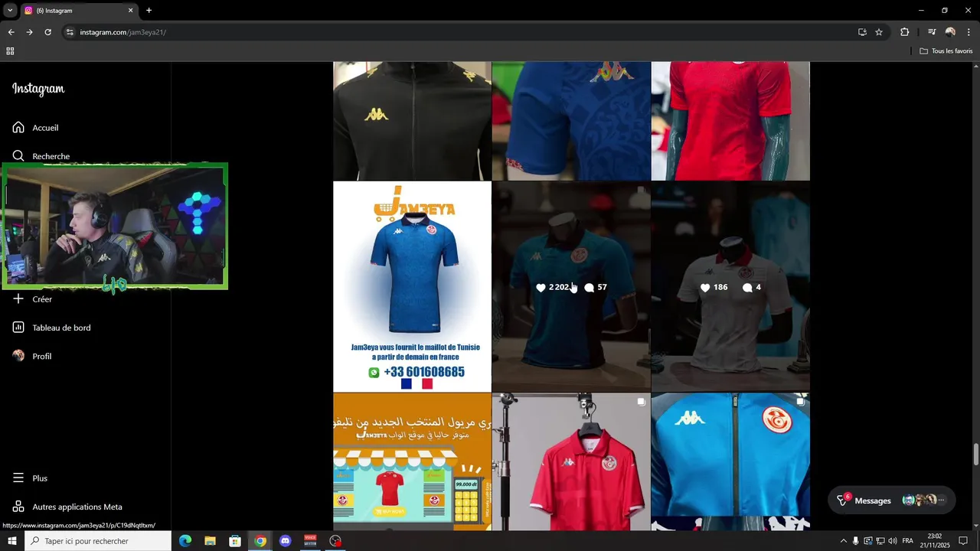Open the red jersey post at top right

(730, 121)
